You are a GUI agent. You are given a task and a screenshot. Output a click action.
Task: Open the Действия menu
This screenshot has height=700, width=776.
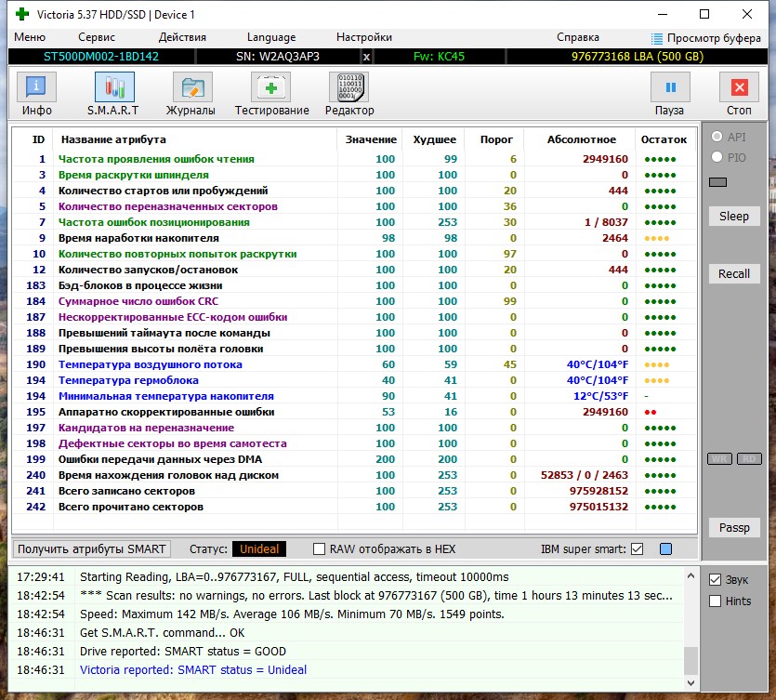[x=182, y=37]
